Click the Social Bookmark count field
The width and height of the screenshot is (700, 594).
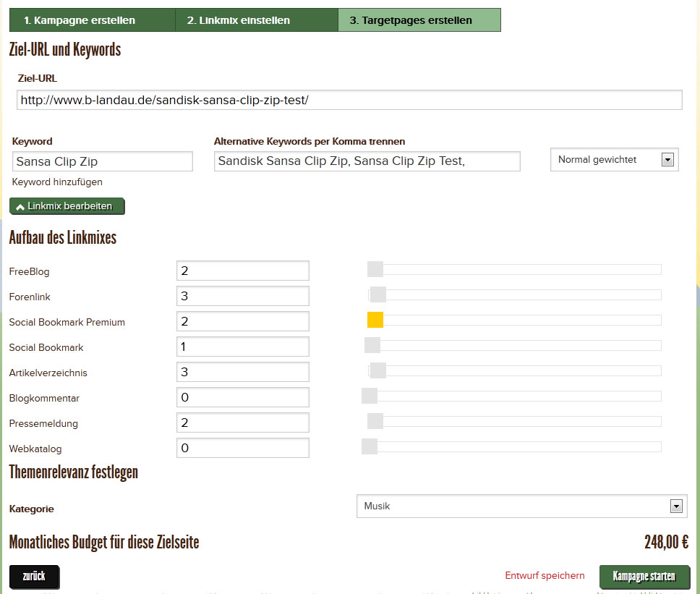point(243,347)
